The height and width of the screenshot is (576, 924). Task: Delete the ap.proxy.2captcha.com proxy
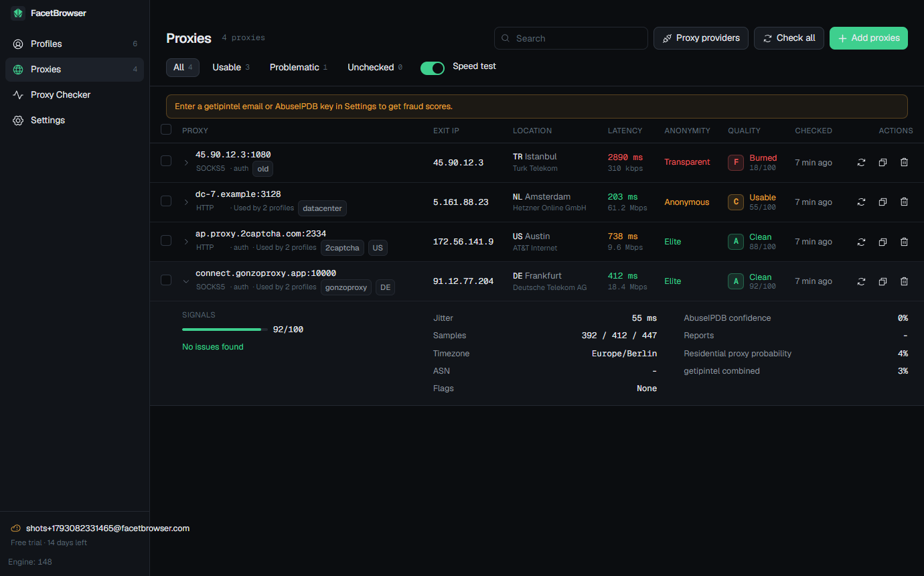tap(904, 242)
